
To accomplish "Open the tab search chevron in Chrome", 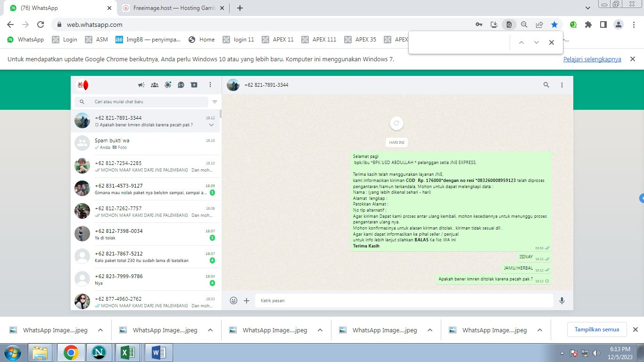I will (x=588, y=8).
